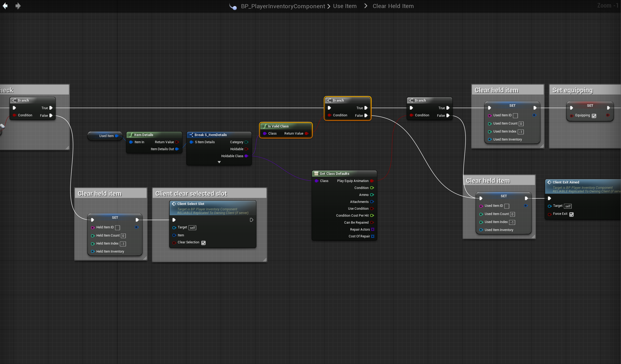Toggle the Force Exit checkbox

coord(571,214)
